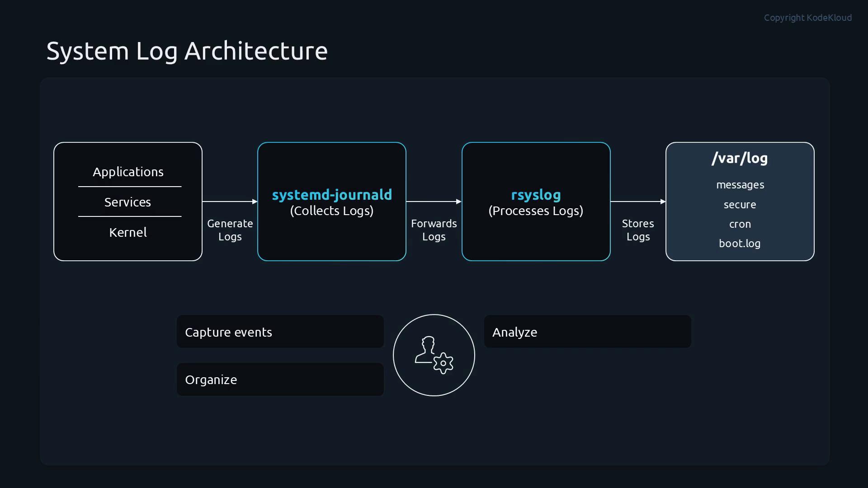Click the messages log file entry

(740, 185)
